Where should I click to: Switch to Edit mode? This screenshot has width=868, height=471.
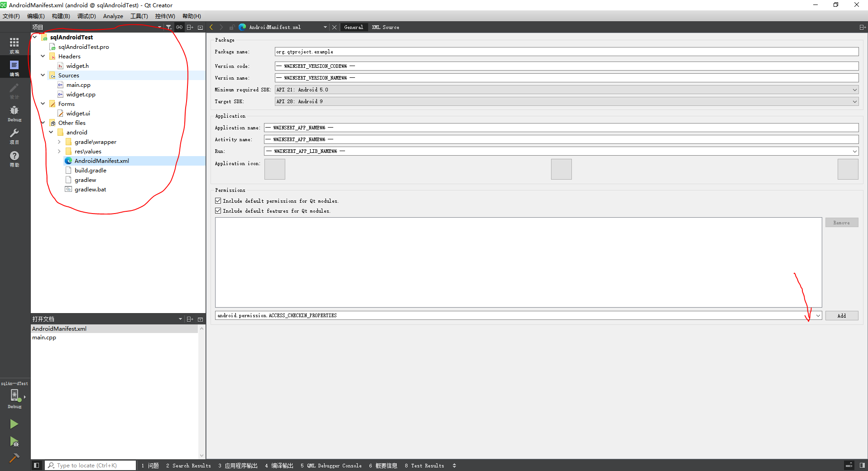pyautogui.click(x=14, y=68)
